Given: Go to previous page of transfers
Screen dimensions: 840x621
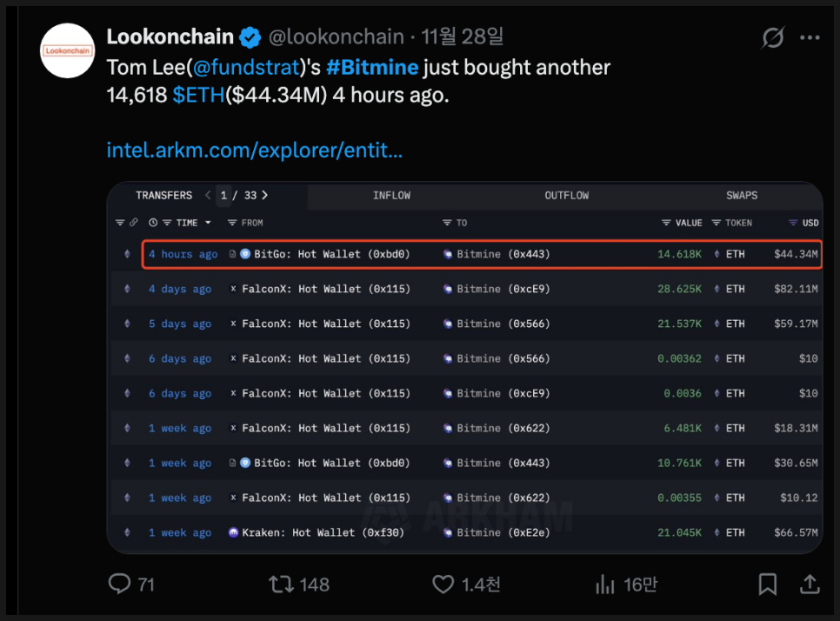Looking at the screenshot, I should (x=208, y=196).
